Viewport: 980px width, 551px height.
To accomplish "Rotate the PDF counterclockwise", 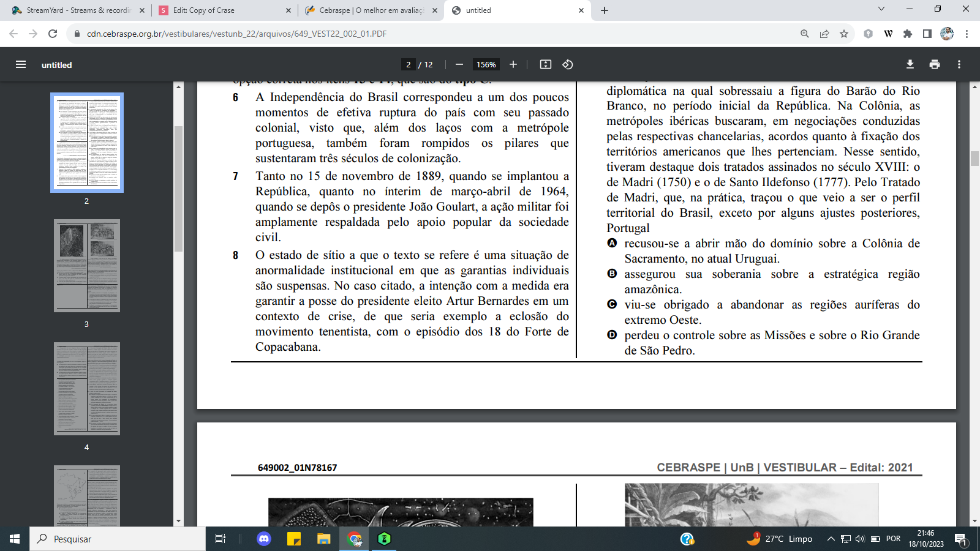I will 568,64.
